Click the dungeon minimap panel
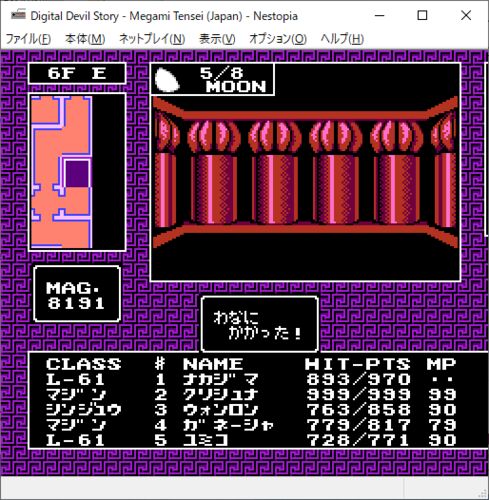 click(x=77, y=172)
